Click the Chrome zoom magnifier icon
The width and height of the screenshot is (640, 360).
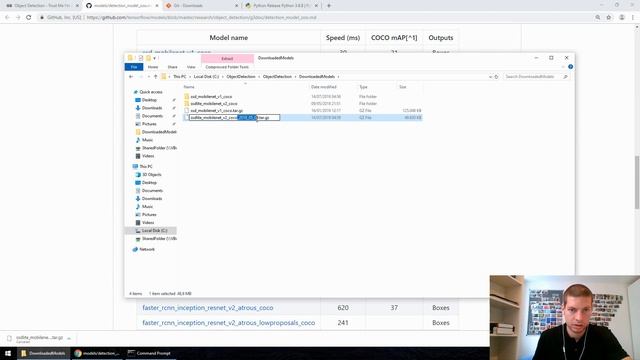(598, 18)
